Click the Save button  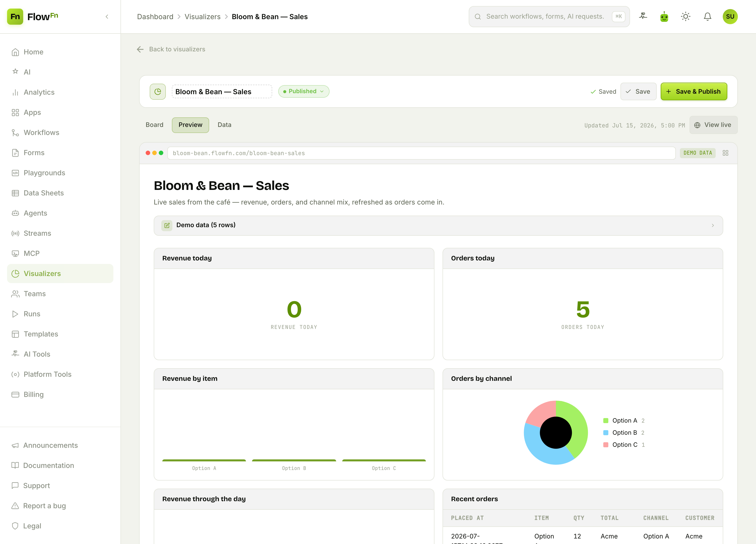638,92
